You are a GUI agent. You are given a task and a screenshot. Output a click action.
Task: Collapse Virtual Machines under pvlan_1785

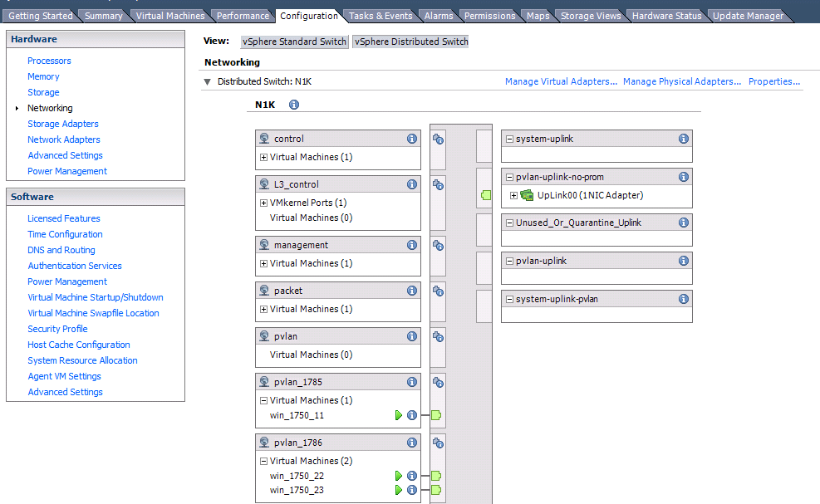(263, 400)
